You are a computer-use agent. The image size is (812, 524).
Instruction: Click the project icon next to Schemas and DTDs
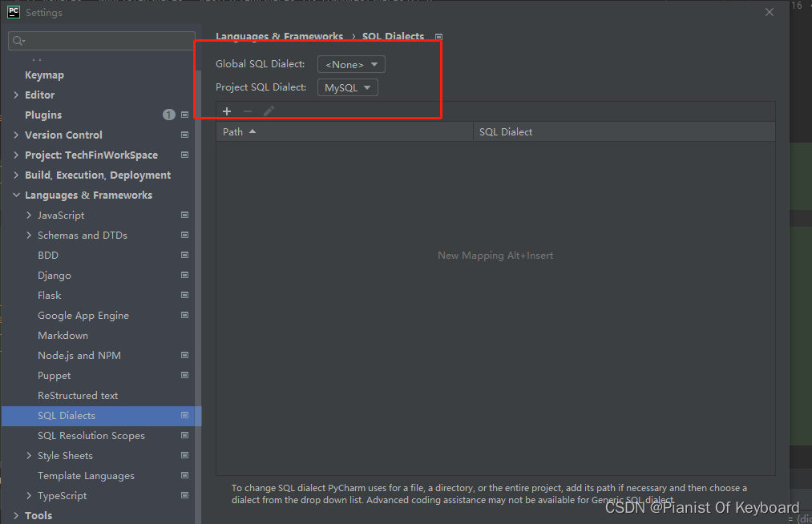[184, 235]
